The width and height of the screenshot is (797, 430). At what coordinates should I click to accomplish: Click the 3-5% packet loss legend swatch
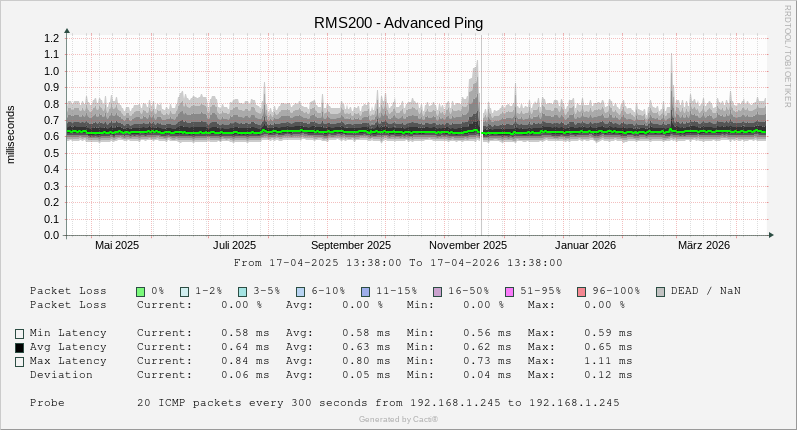click(243, 291)
